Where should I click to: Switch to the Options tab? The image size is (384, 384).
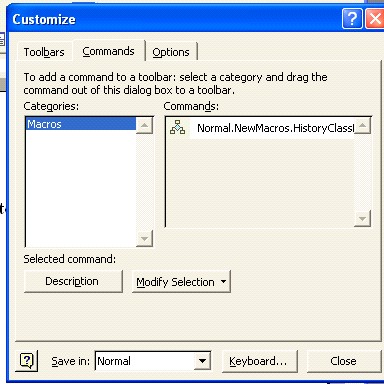tap(171, 52)
